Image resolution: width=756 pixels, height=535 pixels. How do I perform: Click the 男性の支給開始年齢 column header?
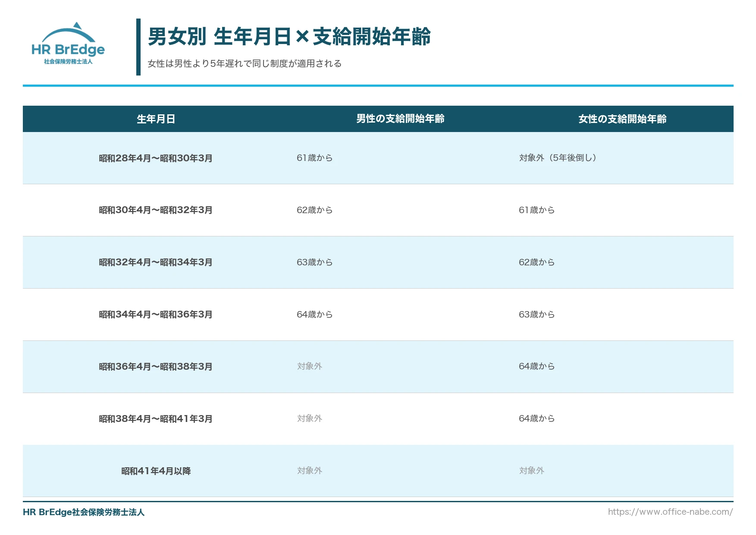pos(400,119)
